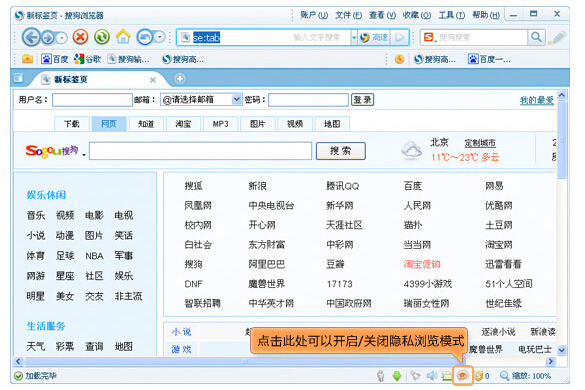Expand the dropdown next to the back/forward buttons
The height and width of the screenshot is (390, 585).
point(62,37)
